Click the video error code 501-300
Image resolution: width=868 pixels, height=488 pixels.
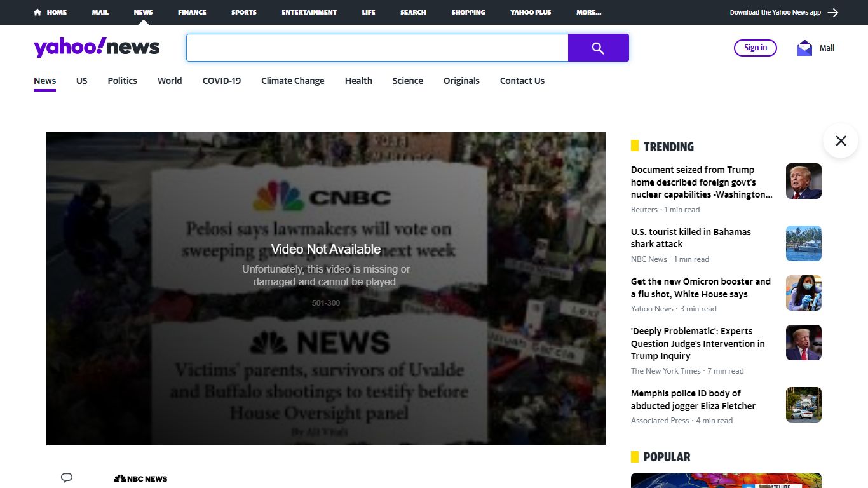click(326, 303)
